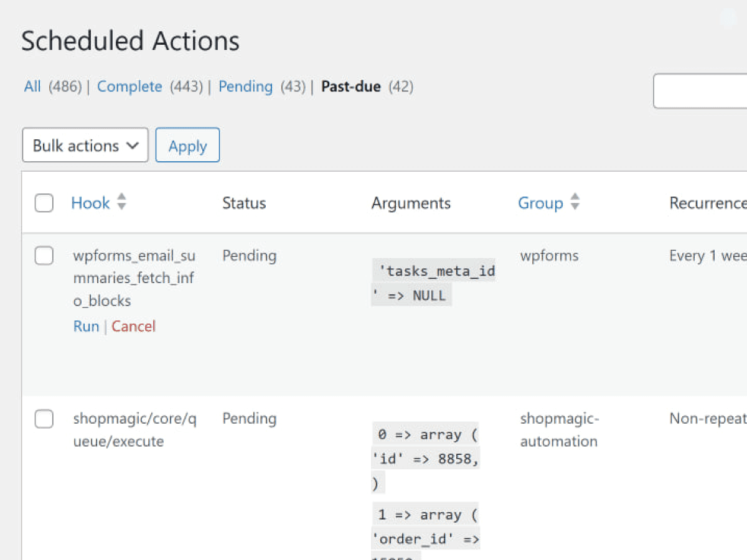The height and width of the screenshot is (560, 747).
Task: Click the sort arrows next to Group
Action: 575,202
